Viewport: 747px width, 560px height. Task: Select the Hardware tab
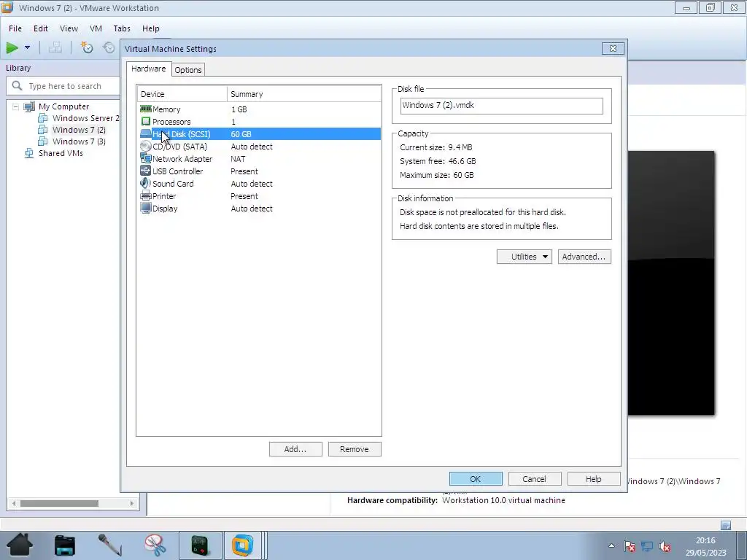click(149, 69)
